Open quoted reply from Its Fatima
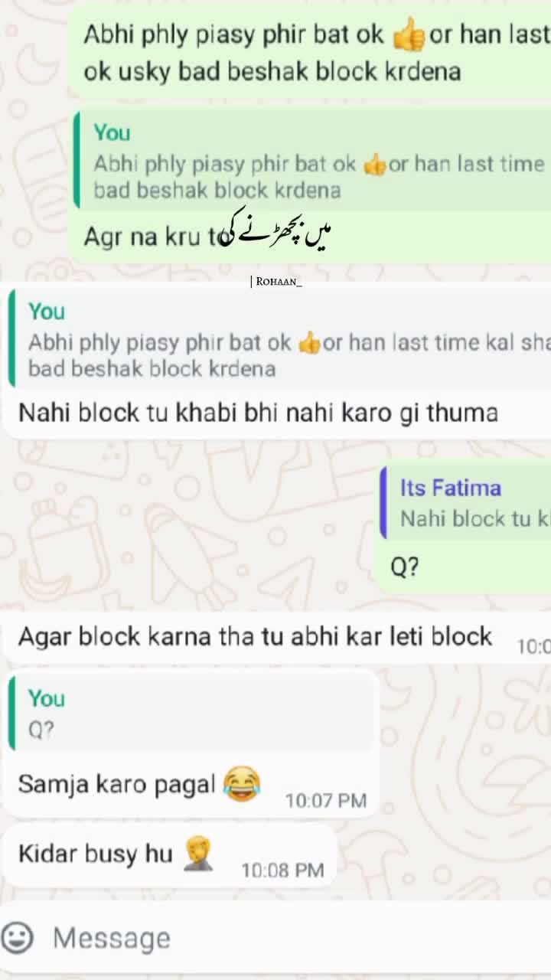Image resolution: width=551 pixels, height=980 pixels. [465, 503]
